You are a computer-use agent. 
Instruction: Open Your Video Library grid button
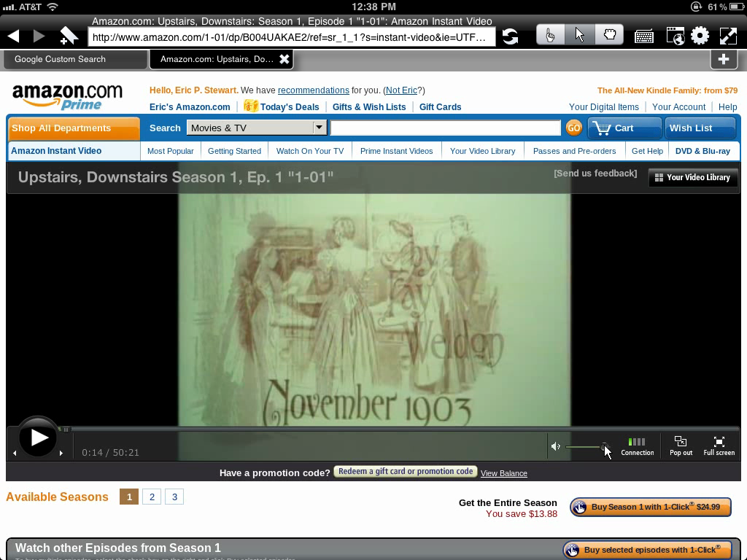tap(693, 177)
